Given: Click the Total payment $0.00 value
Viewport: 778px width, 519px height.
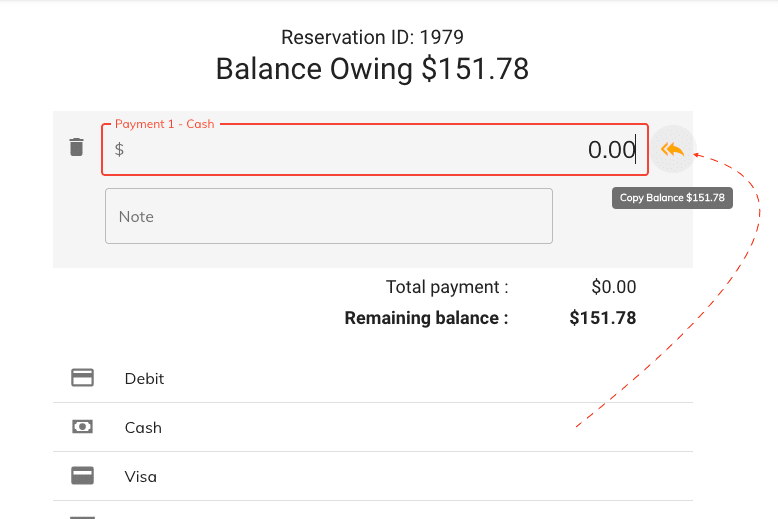Looking at the screenshot, I should [613, 287].
